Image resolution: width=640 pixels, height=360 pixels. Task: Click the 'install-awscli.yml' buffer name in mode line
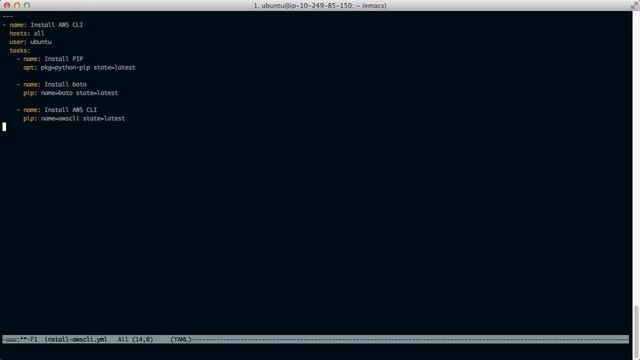pyautogui.click(x=76, y=339)
